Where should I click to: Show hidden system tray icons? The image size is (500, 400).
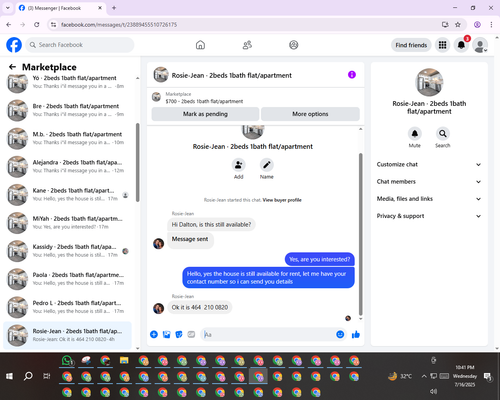[424, 376]
